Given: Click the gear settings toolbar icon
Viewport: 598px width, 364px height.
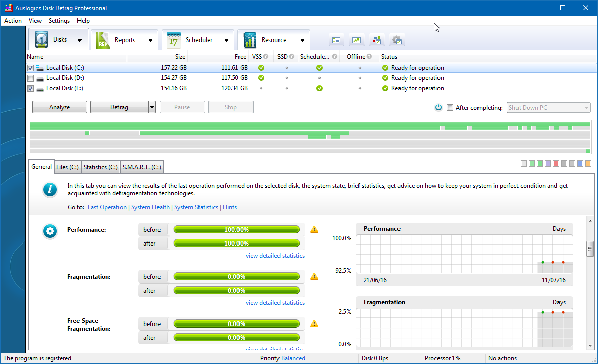Looking at the screenshot, I should (x=397, y=41).
